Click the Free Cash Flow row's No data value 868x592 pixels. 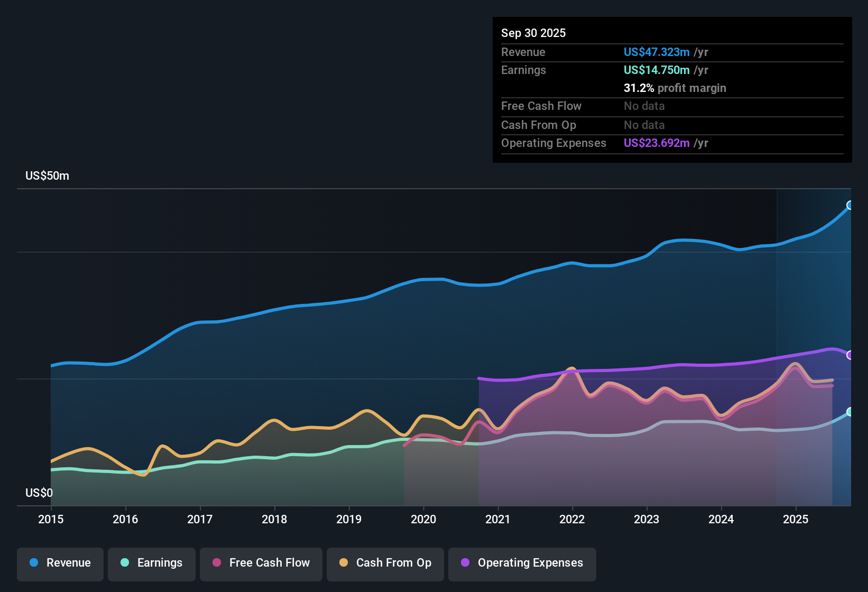click(644, 106)
